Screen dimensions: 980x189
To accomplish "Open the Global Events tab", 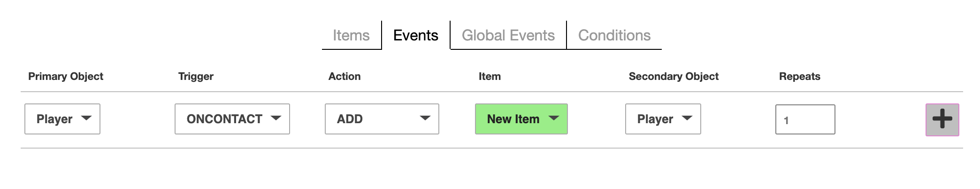I will click(508, 35).
